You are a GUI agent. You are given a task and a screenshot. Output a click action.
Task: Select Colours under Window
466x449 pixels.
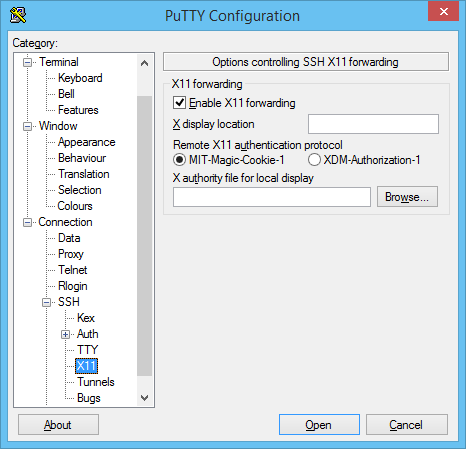75,206
